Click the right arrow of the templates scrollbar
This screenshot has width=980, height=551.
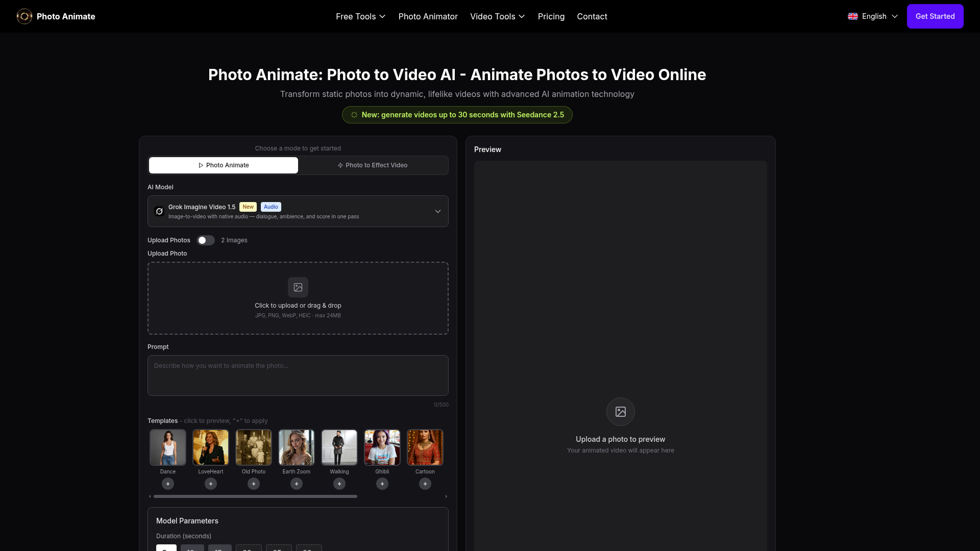pyautogui.click(x=446, y=496)
